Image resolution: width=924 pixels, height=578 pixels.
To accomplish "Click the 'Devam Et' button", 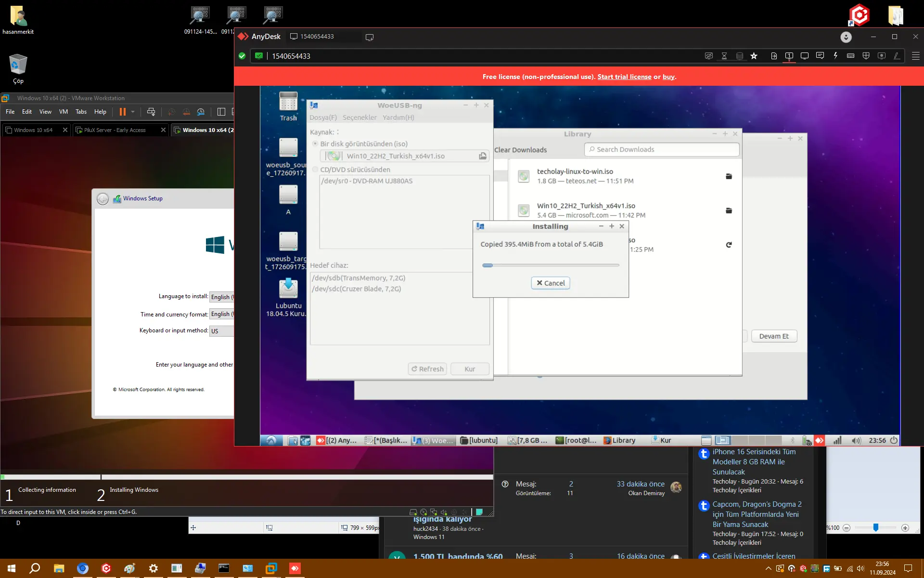I will [774, 336].
